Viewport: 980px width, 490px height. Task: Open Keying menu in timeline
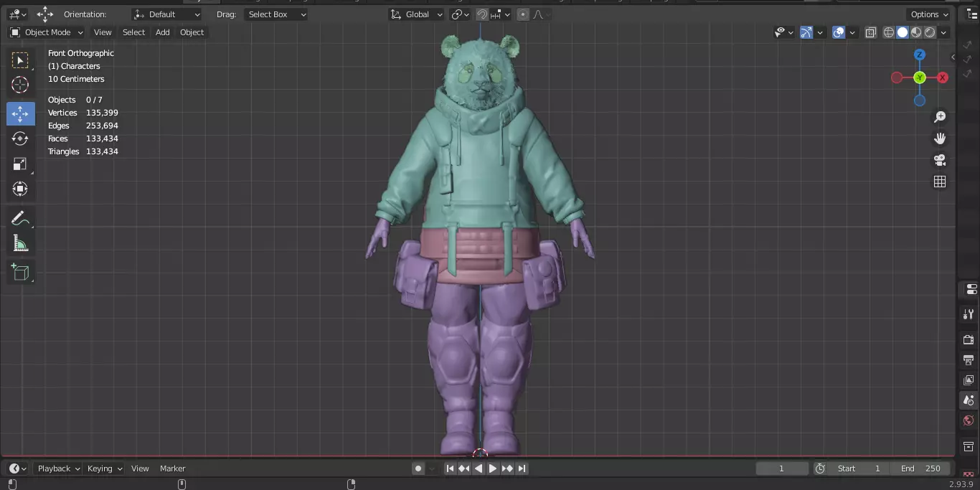pos(105,468)
